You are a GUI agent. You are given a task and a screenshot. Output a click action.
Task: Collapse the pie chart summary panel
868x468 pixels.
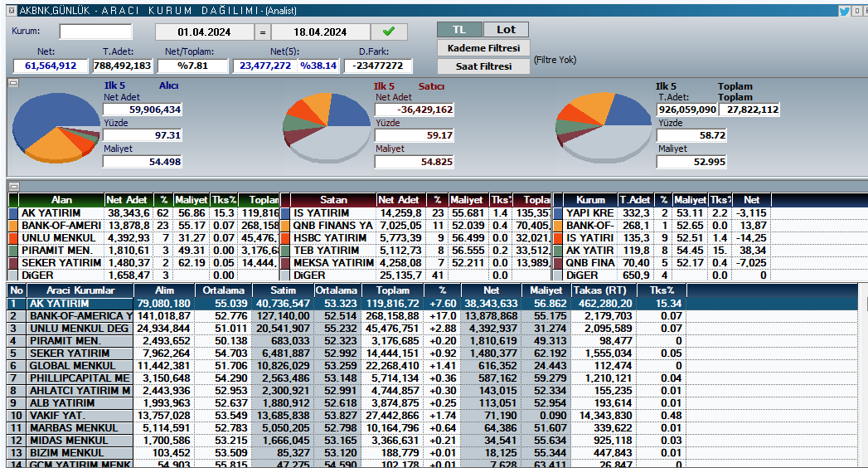pos(13,83)
